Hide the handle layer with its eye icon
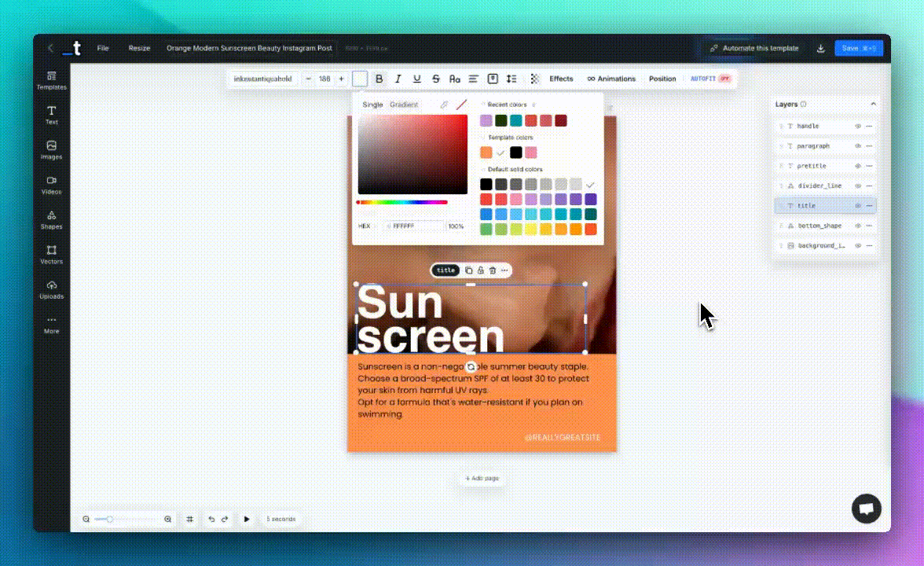The width and height of the screenshot is (924, 566). pyautogui.click(x=858, y=127)
